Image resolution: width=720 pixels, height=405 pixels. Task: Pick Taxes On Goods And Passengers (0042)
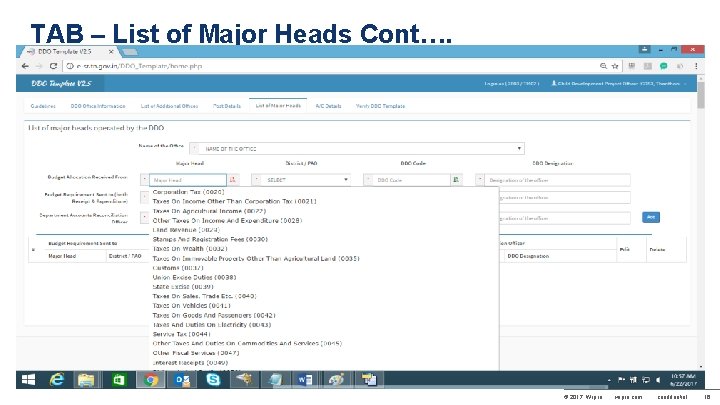(214, 315)
